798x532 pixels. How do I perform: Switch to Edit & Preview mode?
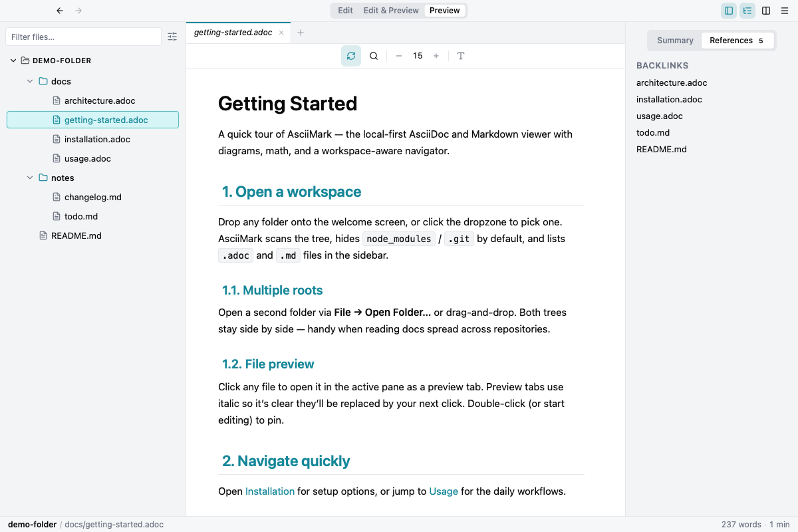coord(391,11)
